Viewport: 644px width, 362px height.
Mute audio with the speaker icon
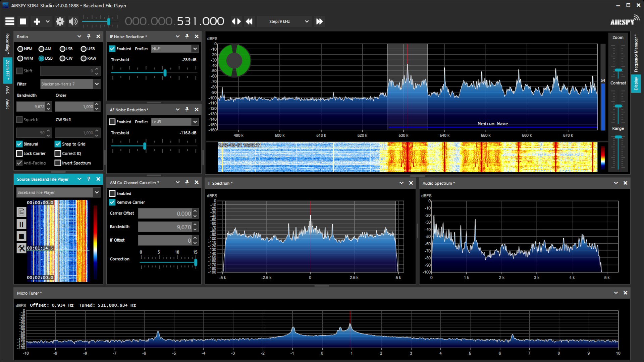point(72,21)
